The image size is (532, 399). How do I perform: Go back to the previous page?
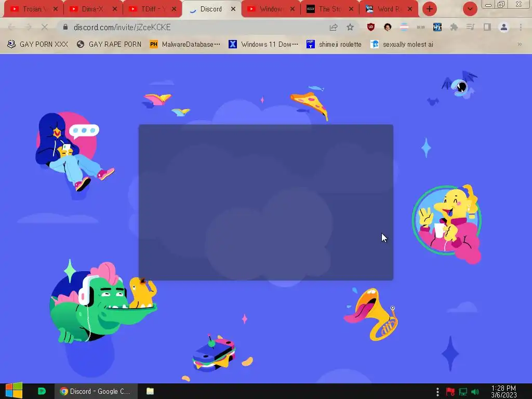click(11, 27)
